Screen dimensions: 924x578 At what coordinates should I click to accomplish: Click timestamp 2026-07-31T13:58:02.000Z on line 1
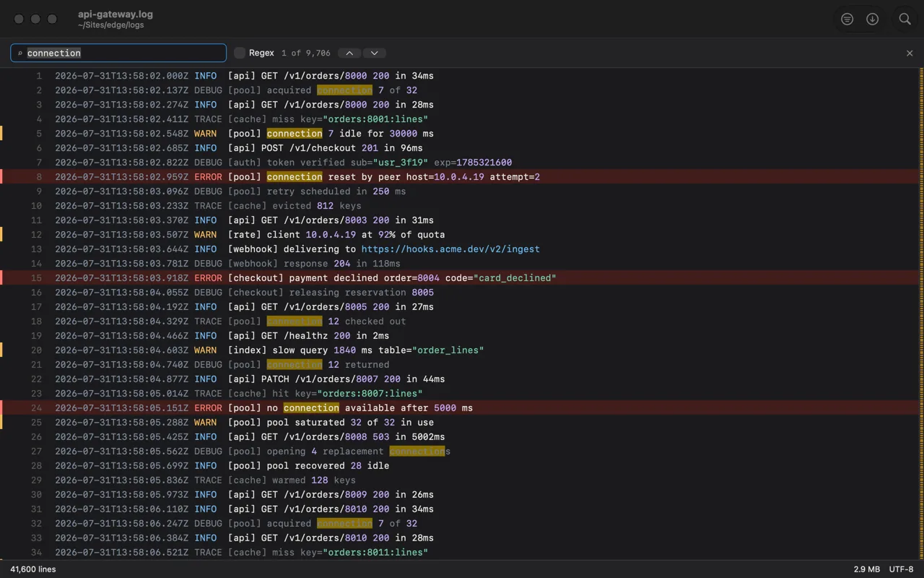(122, 76)
